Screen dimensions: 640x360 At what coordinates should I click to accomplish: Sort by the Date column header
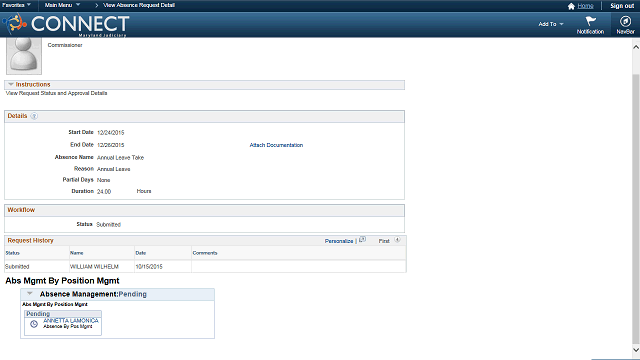(141, 253)
